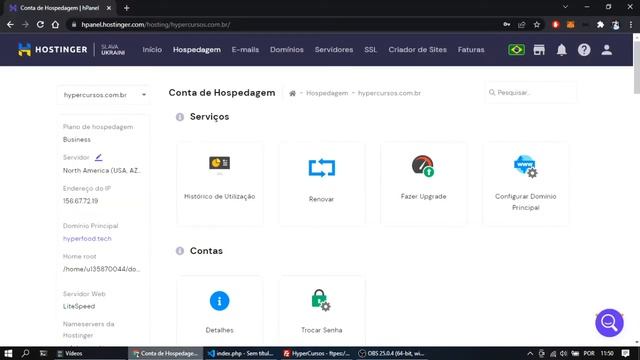
Task: Click Business plan text
Action: coord(77,140)
